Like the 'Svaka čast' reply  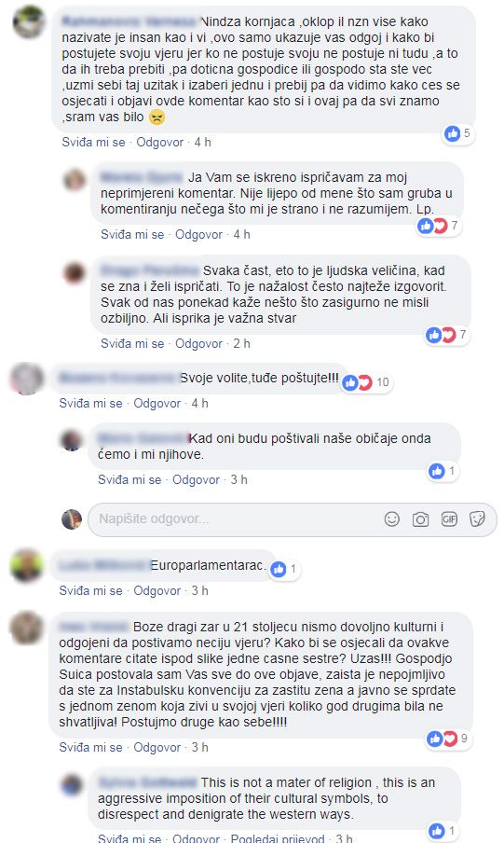(132, 343)
